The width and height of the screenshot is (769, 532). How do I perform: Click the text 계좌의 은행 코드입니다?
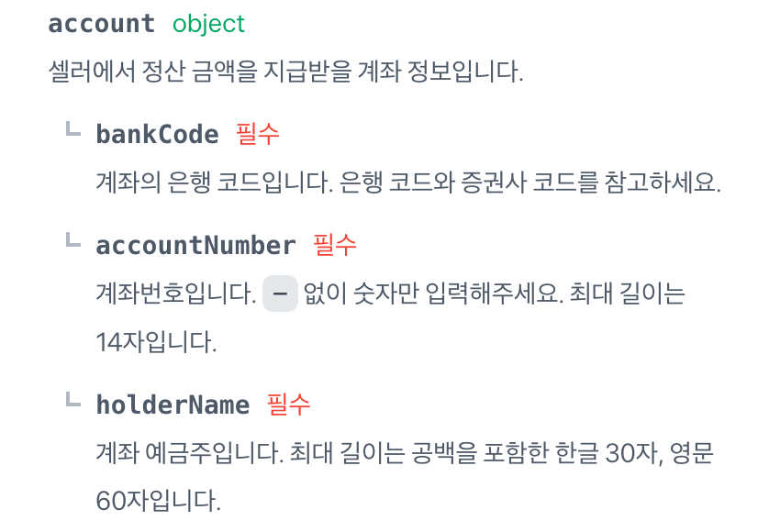click(x=213, y=182)
